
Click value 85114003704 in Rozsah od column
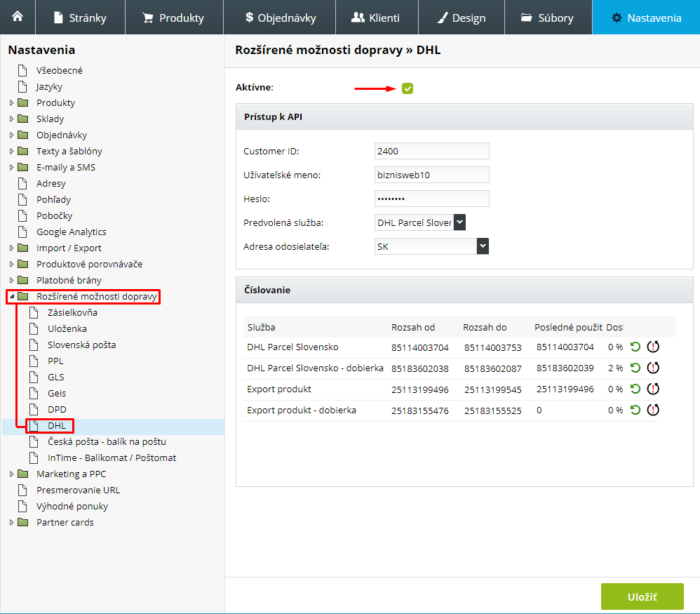click(x=419, y=347)
